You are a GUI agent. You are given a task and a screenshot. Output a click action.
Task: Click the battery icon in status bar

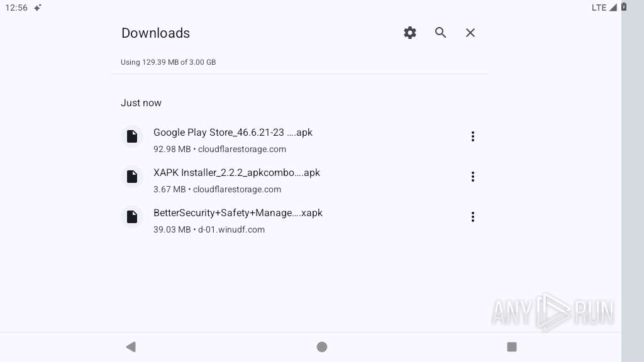[x=624, y=7]
